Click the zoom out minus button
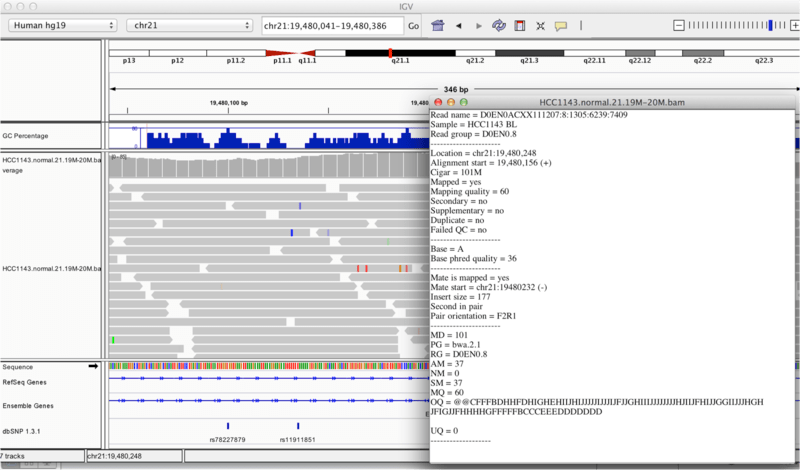The image size is (800, 470). pos(679,25)
